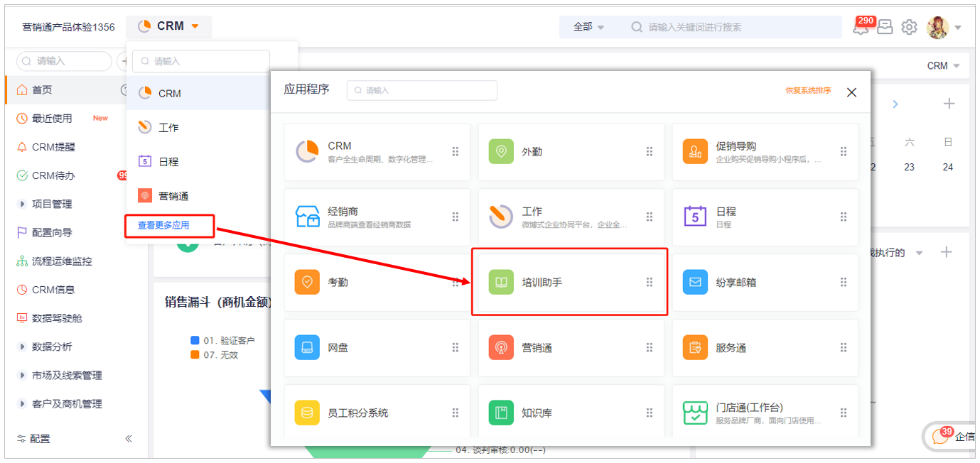
Task: Open 配置 at sidebar bottom
Action: [33, 439]
